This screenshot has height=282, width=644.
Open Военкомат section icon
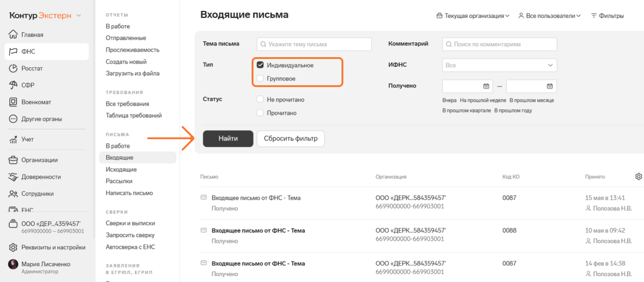coord(13,102)
